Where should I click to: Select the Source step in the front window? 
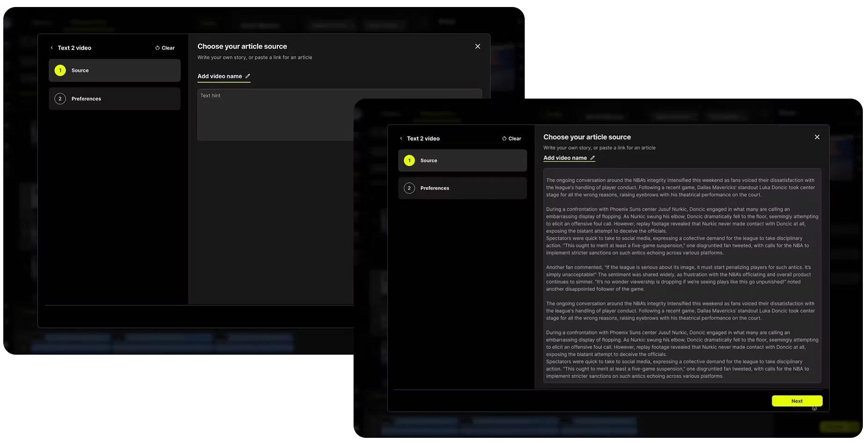click(463, 160)
